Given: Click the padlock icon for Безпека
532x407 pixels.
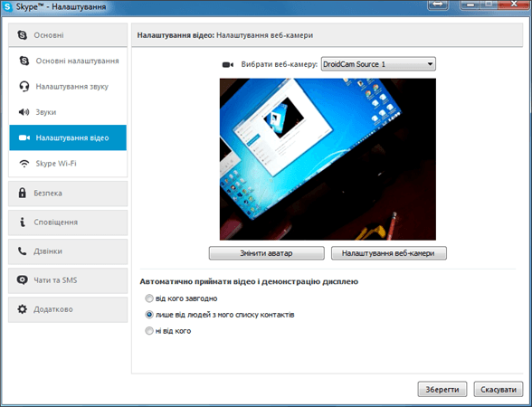Looking at the screenshot, I should click(x=22, y=193).
